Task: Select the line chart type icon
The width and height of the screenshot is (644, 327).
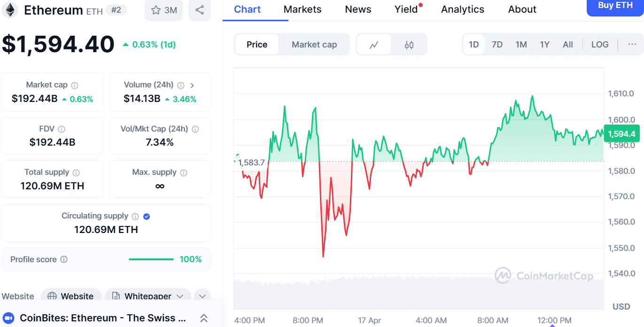Action: pos(374,44)
